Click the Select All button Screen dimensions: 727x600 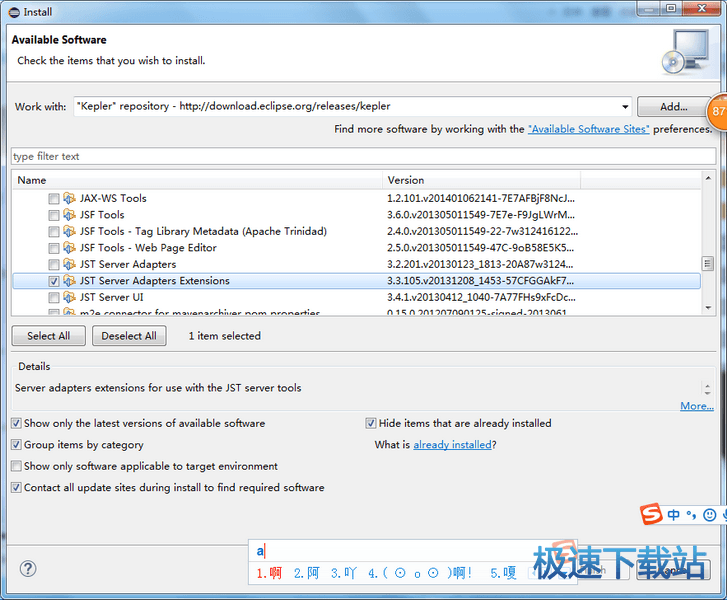pos(49,336)
